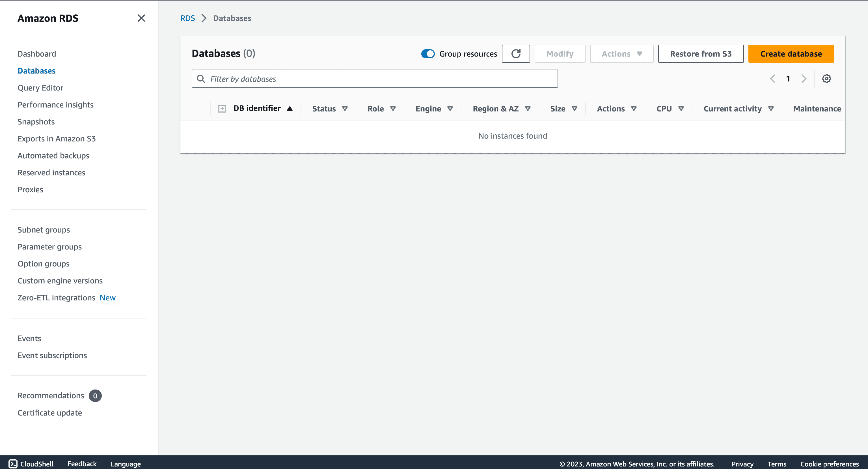Click the Modify button
This screenshot has height=469, width=868.
(x=560, y=54)
